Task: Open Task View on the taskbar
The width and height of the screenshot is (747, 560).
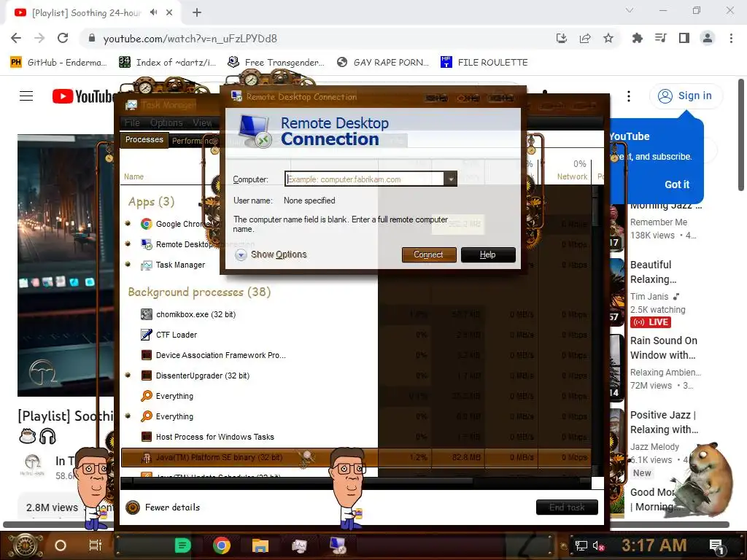Action: click(x=96, y=545)
